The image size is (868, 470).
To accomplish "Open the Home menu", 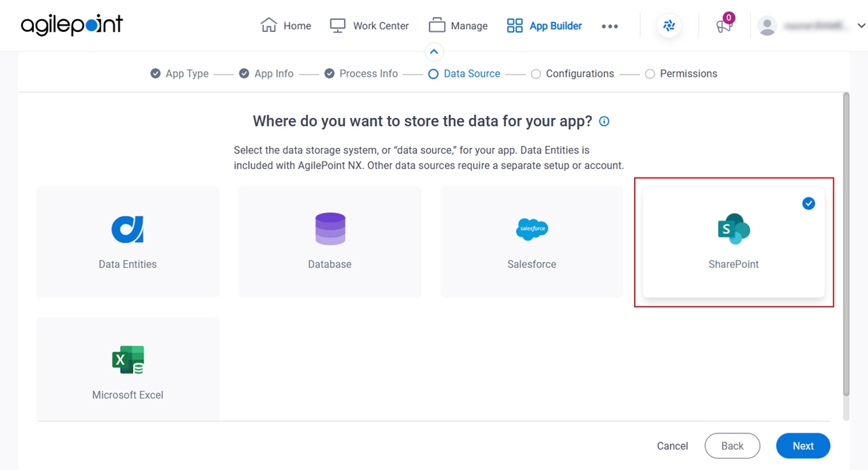I will (286, 26).
